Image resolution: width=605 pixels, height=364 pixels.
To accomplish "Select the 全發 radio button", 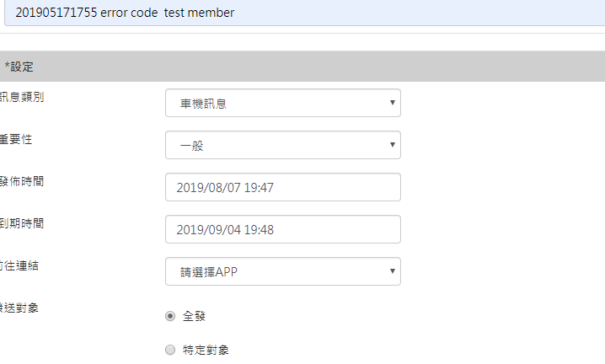I will click(x=171, y=316).
